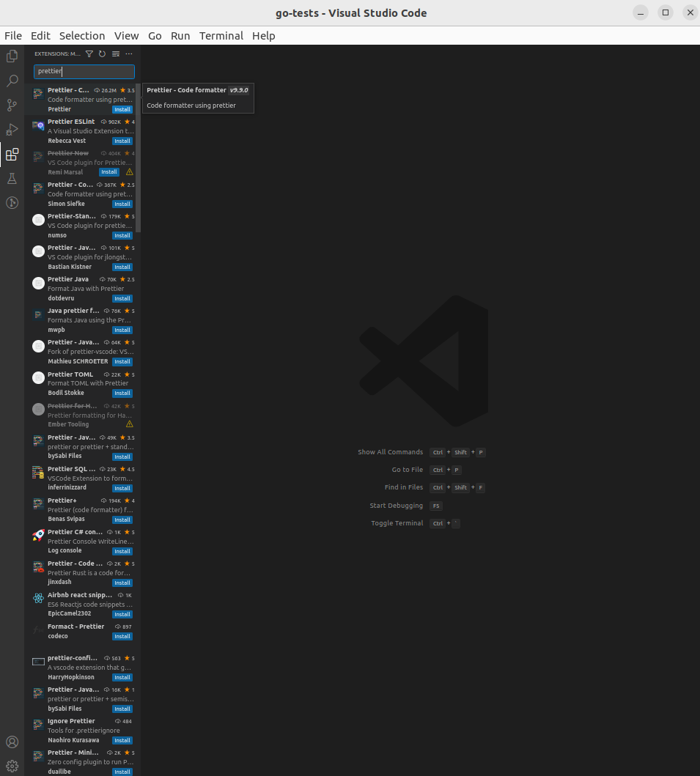Click the warning icon by Ember Tooling
This screenshot has width=700, height=776.
129,424
